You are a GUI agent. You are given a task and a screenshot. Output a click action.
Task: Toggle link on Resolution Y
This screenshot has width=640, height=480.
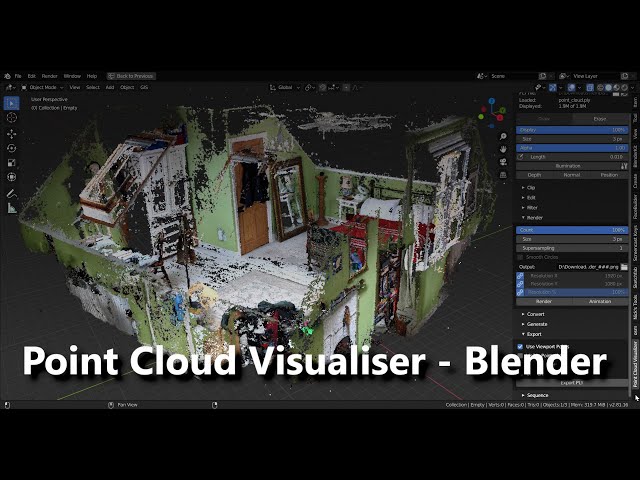click(520, 284)
